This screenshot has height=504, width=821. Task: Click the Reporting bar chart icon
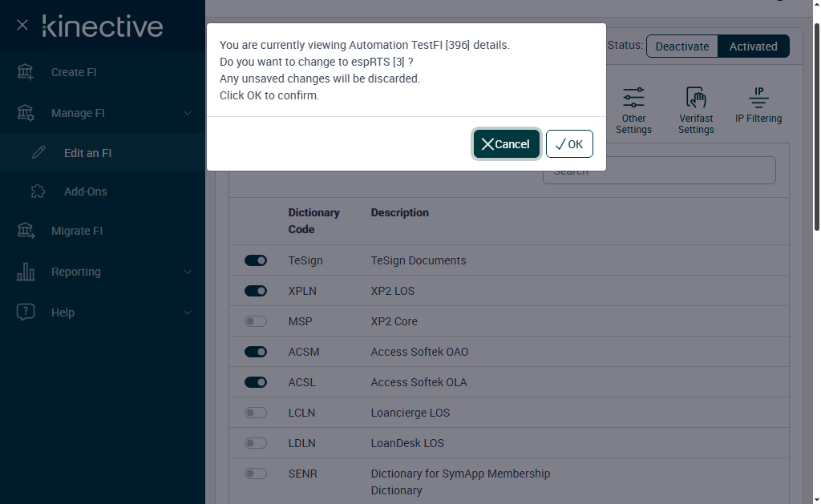[26, 272]
